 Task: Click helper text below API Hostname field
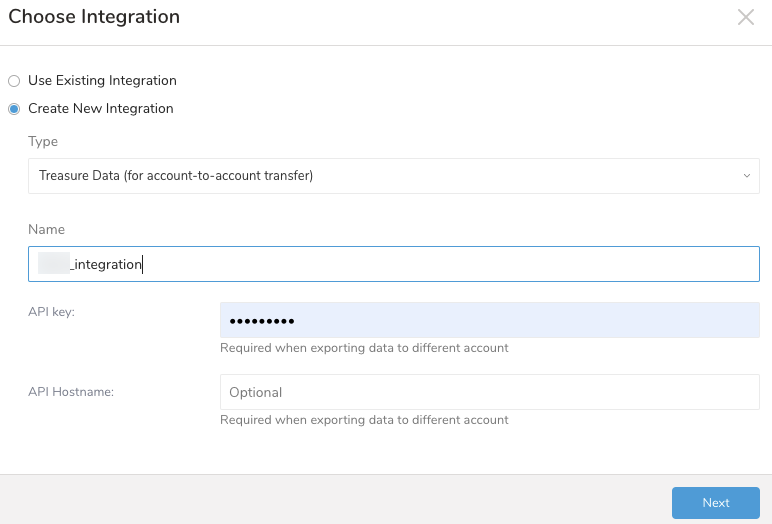(x=364, y=420)
